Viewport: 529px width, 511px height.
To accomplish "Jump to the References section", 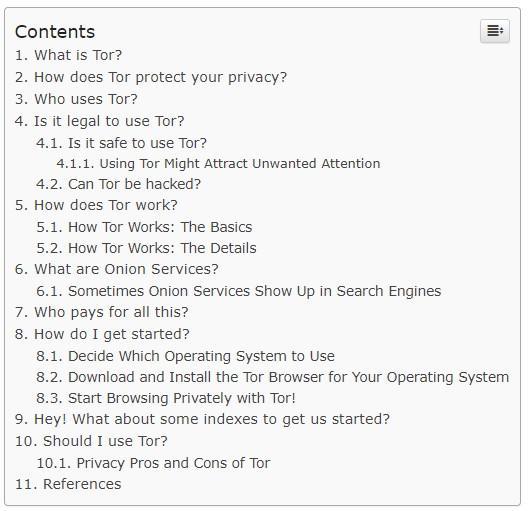I will coord(68,484).
